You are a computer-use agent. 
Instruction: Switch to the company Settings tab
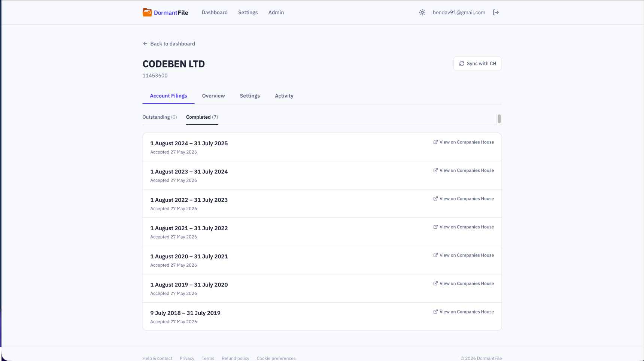coord(250,96)
